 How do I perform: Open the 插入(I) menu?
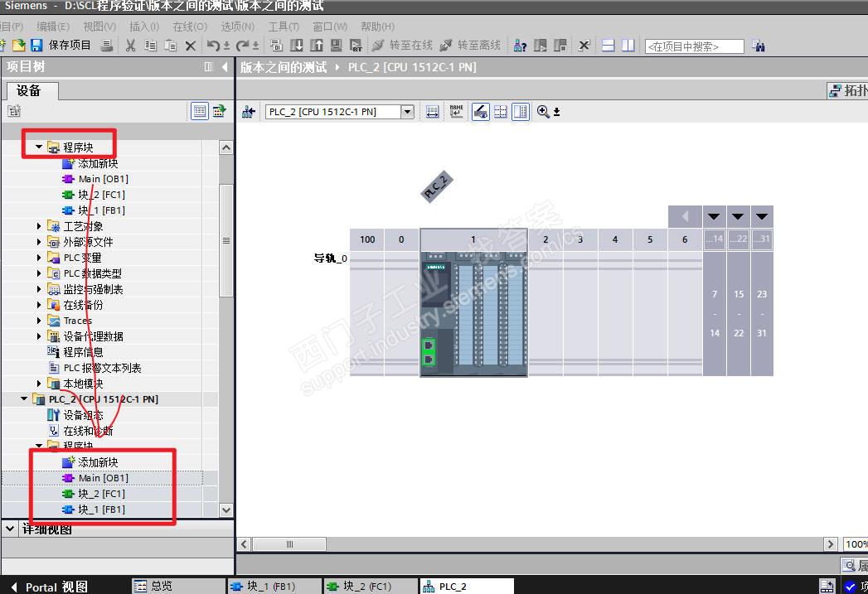pyautogui.click(x=144, y=27)
